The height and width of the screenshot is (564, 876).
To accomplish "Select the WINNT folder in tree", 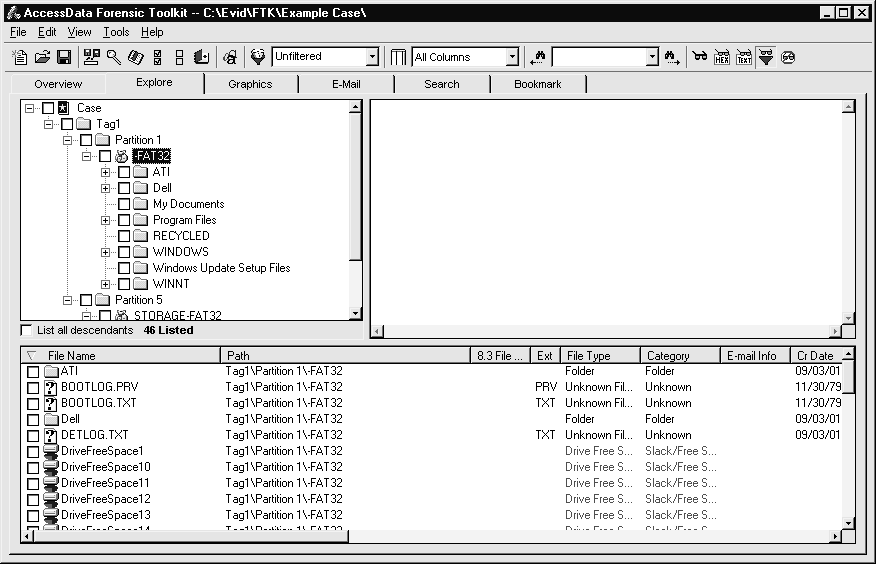I will tap(171, 284).
